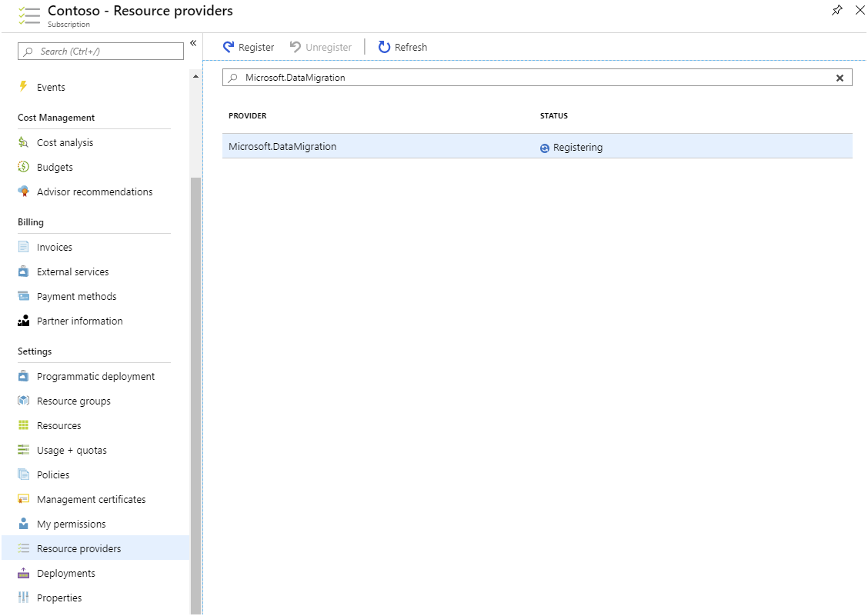This screenshot has height=616, width=868.
Task: Go to Resource groups
Action: (x=74, y=401)
